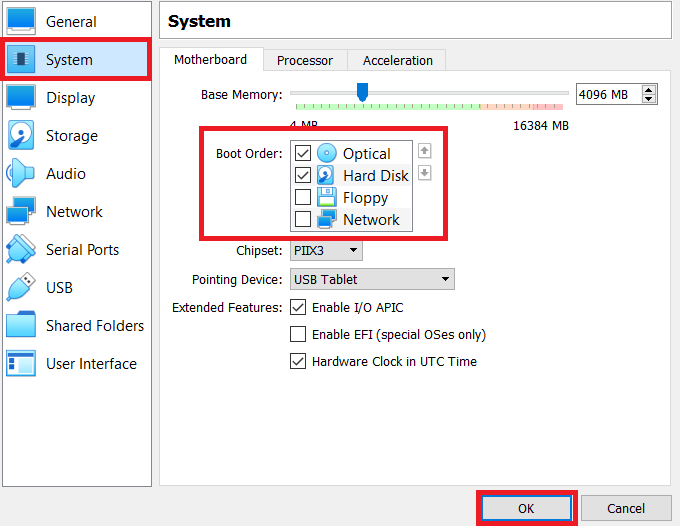Click the Network computers icon in sidebar

click(21, 211)
